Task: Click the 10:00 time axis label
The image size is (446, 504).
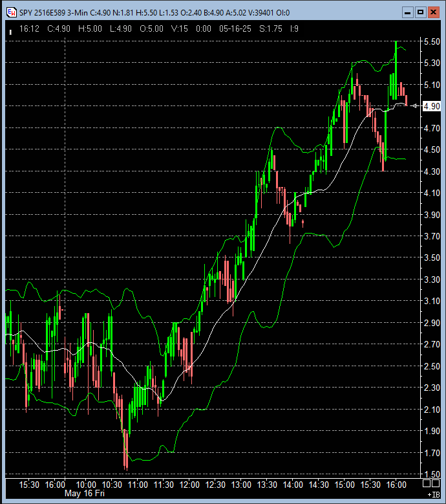Action: 86,485
